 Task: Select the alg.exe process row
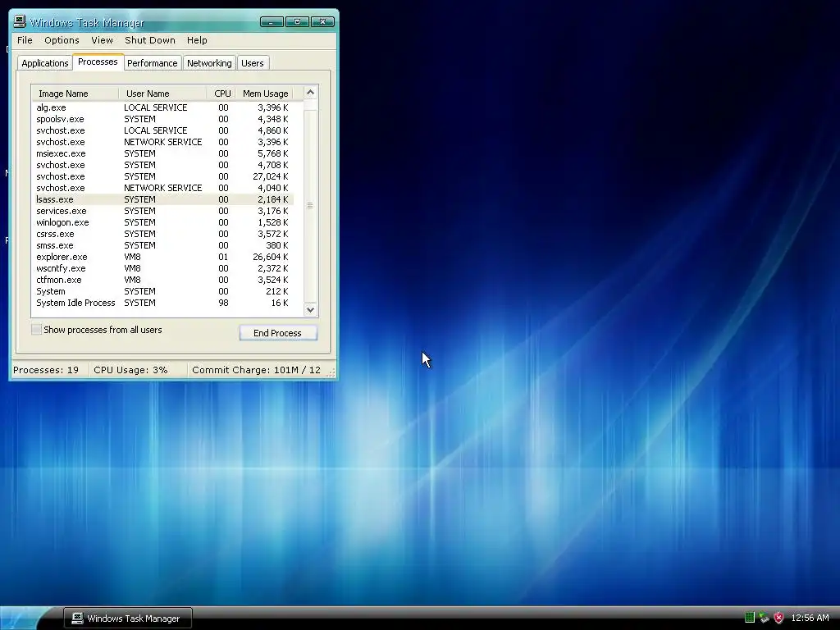click(163, 107)
